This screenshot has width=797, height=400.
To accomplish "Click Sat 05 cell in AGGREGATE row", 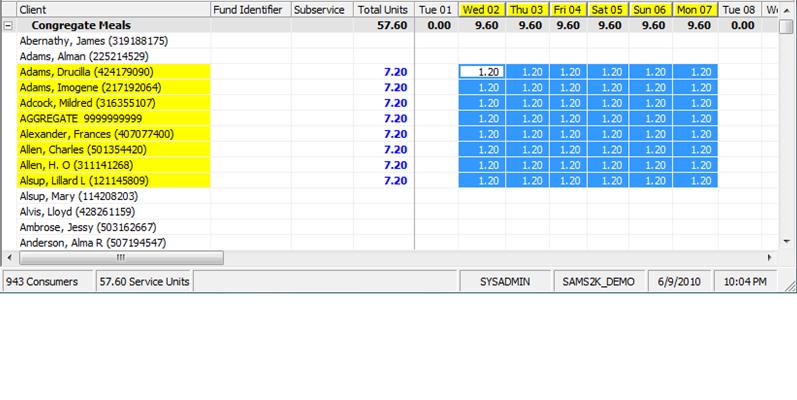I will (608, 118).
